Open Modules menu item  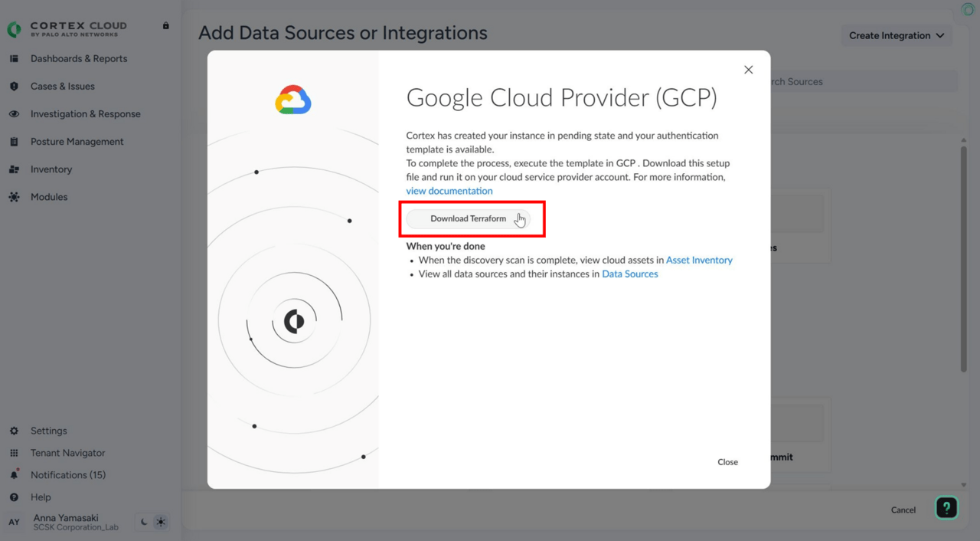[49, 197]
